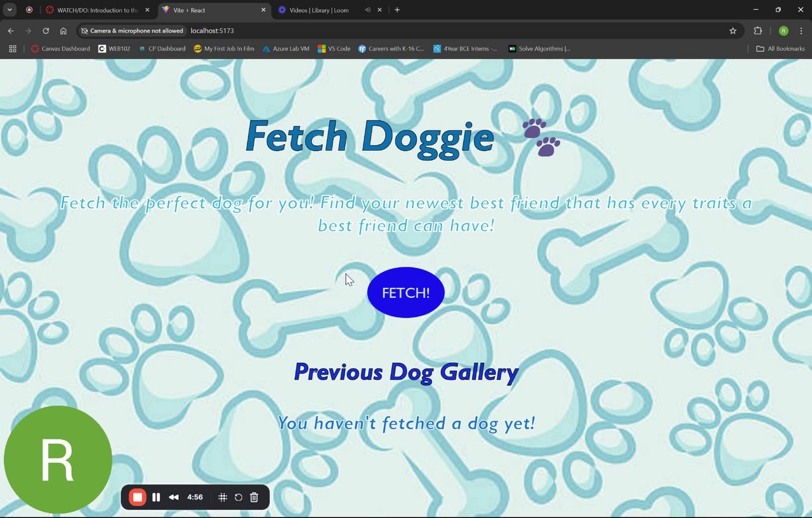Click the Previous Dog Gallery heading
Image resolution: width=812 pixels, height=518 pixels.
pyautogui.click(x=406, y=372)
